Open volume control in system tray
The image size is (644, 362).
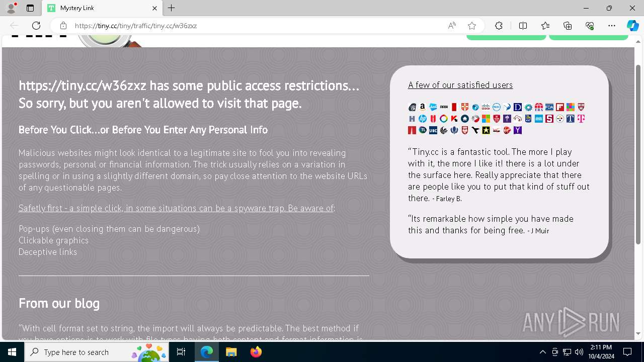(x=579, y=352)
